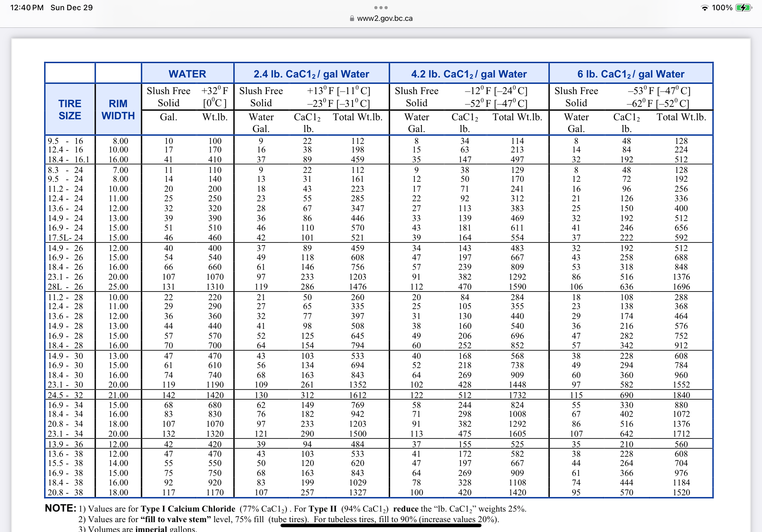Tap the 17.5L- 24 tire size cell
This screenshot has width=762, height=532.
click(65, 238)
